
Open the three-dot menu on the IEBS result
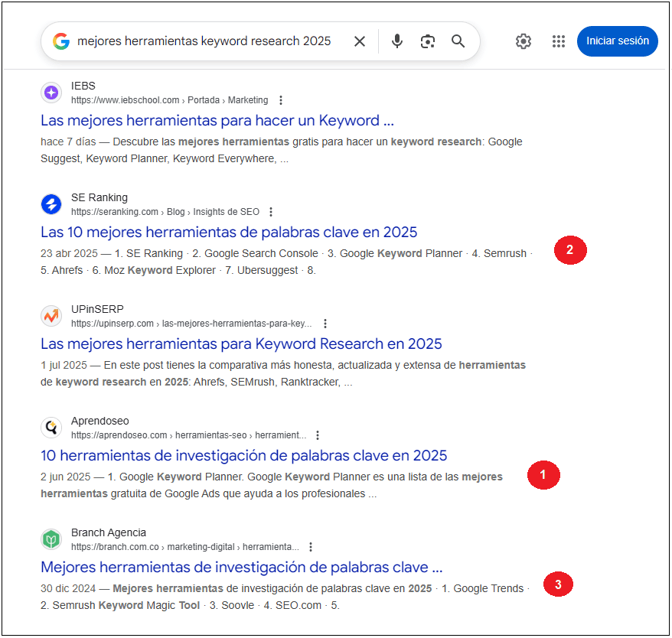pos(281,99)
